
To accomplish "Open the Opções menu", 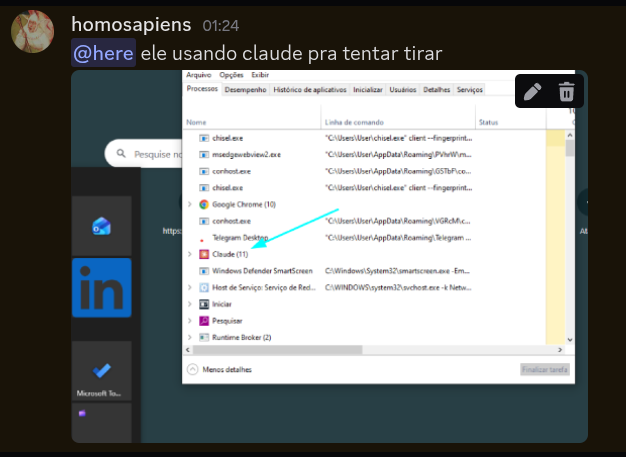I will pos(231,75).
